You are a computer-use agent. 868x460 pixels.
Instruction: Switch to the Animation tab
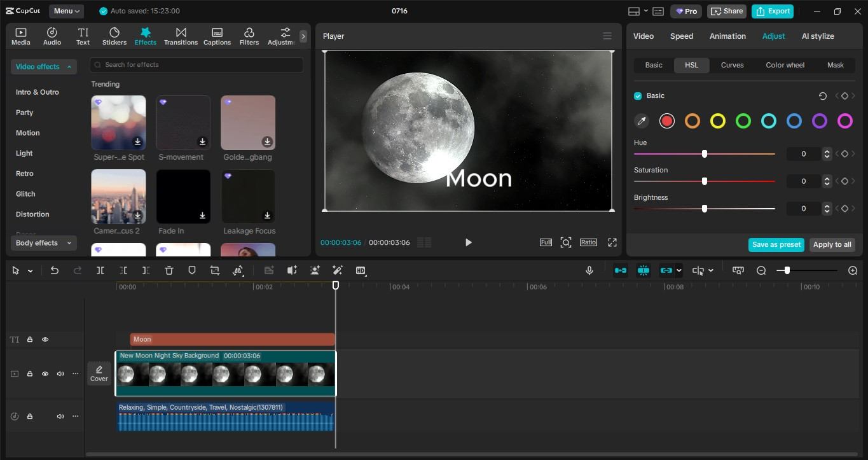(727, 36)
